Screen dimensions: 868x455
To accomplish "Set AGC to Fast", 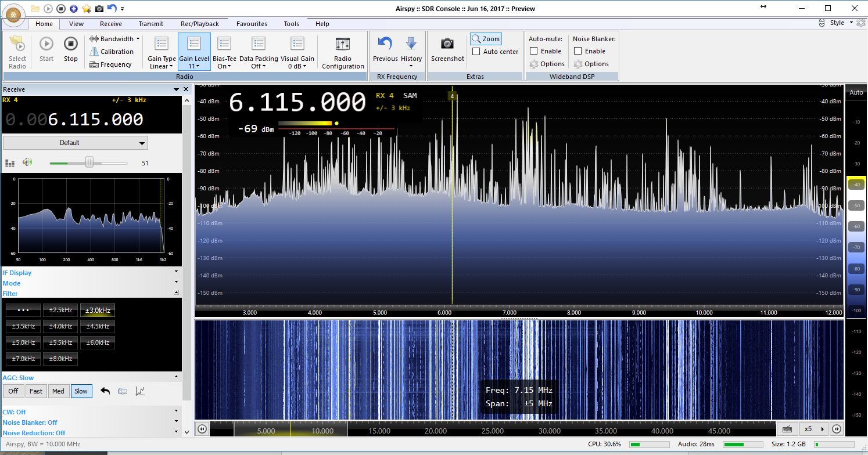I will [35, 391].
